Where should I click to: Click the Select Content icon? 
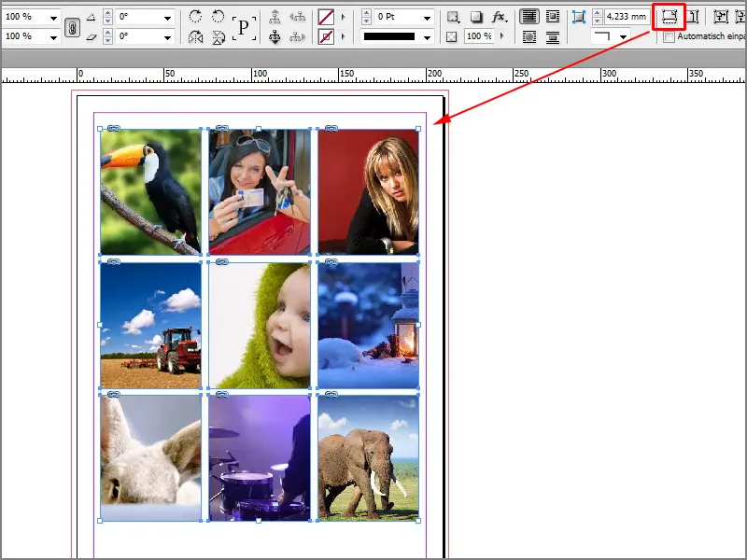[x=275, y=37]
